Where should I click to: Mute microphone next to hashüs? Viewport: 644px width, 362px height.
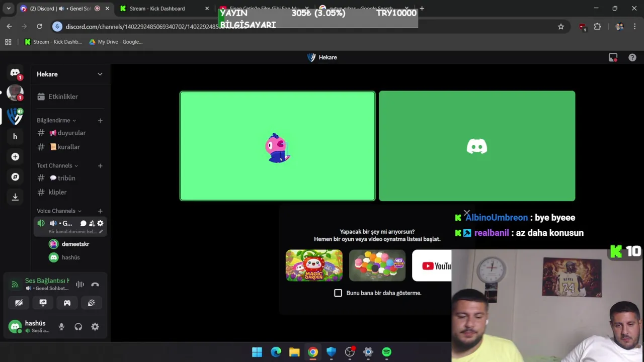pyautogui.click(x=61, y=327)
